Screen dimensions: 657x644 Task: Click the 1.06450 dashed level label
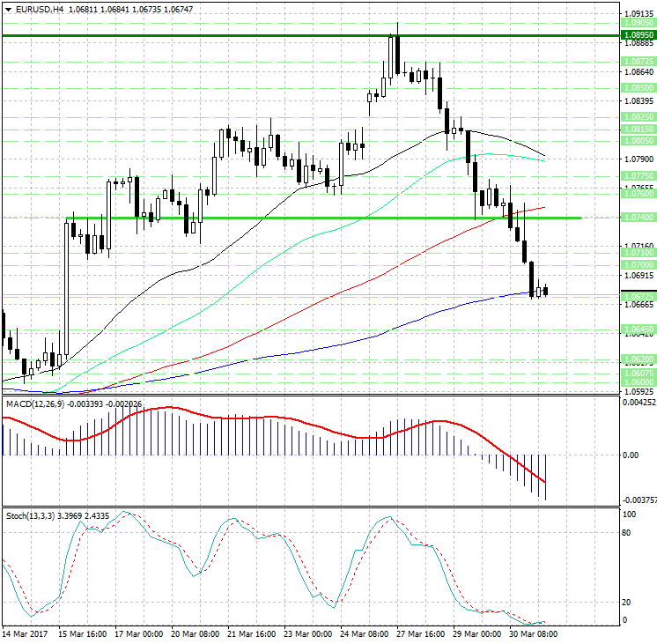click(x=639, y=329)
